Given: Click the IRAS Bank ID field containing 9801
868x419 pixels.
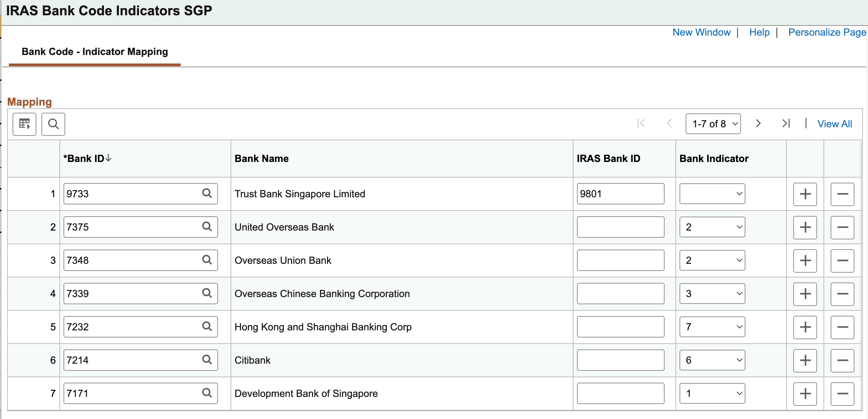Looking at the screenshot, I should point(620,194).
